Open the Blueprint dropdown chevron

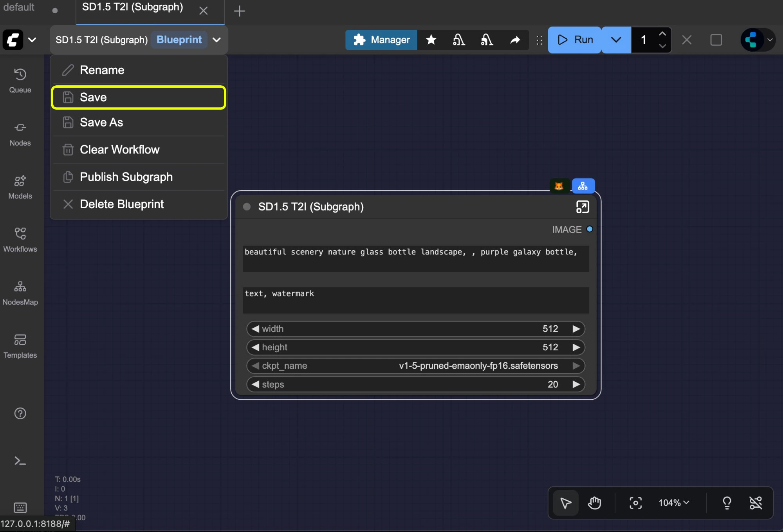tap(217, 40)
